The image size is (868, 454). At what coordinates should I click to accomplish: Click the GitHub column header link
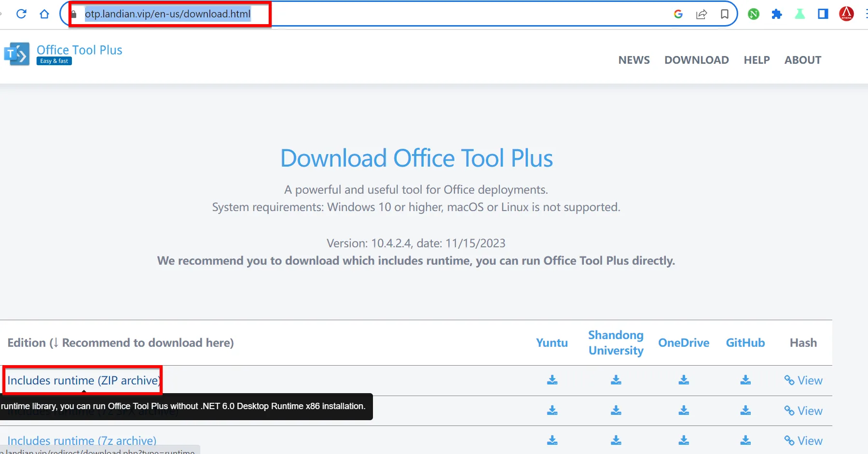745,342
